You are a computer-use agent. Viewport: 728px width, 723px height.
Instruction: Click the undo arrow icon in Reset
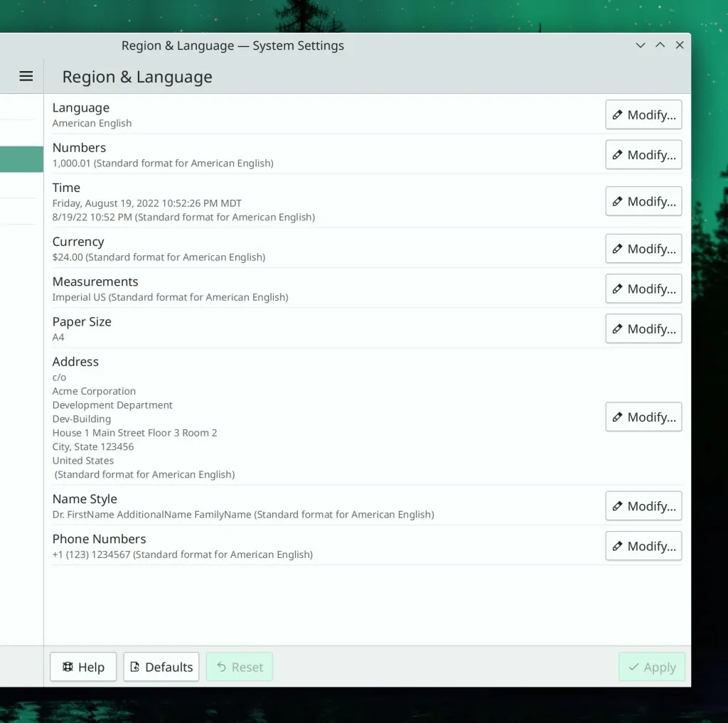220,667
